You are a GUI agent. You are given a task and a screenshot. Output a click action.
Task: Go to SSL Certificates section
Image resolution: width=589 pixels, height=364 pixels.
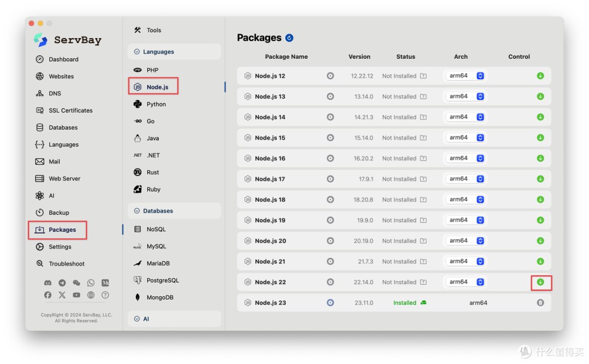point(70,111)
